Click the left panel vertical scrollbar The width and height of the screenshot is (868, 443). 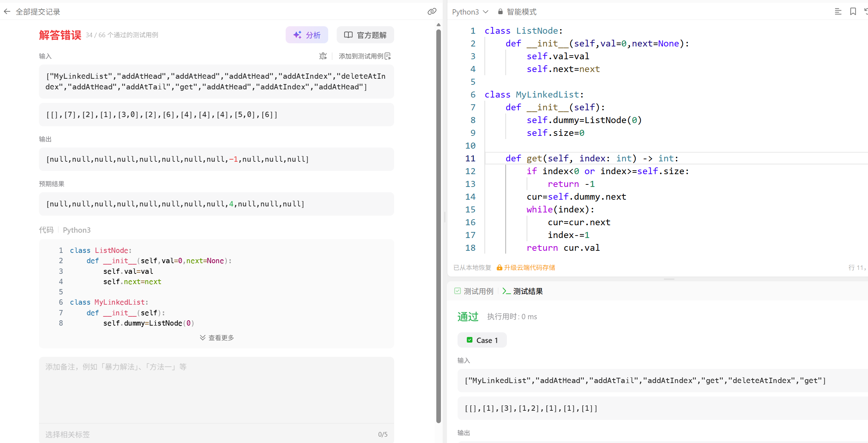point(438,227)
